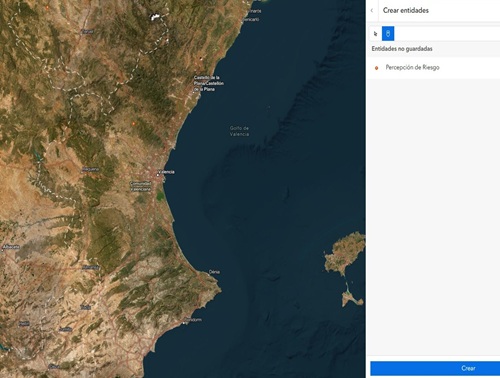Go back using the chevron beside Crear entidades
500x378 pixels.
(372, 10)
